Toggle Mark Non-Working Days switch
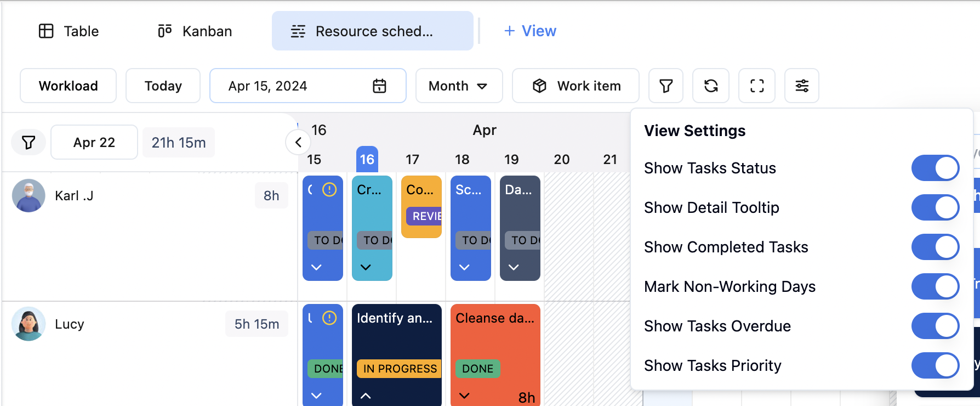The width and height of the screenshot is (980, 406). tap(935, 286)
